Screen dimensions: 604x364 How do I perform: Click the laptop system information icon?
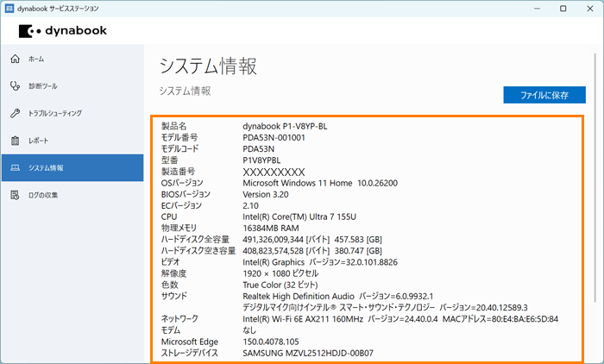pyautogui.click(x=15, y=168)
